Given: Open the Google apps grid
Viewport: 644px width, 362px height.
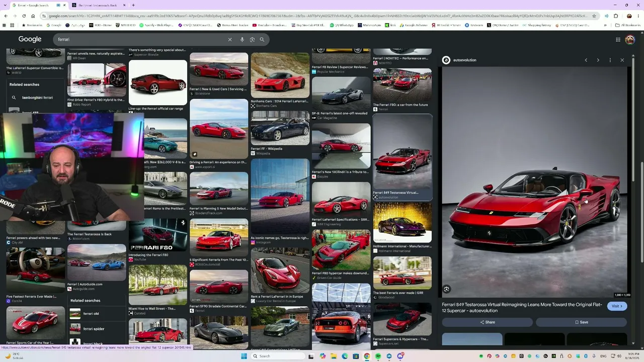Looking at the screenshot, I should tap(618, 40).
